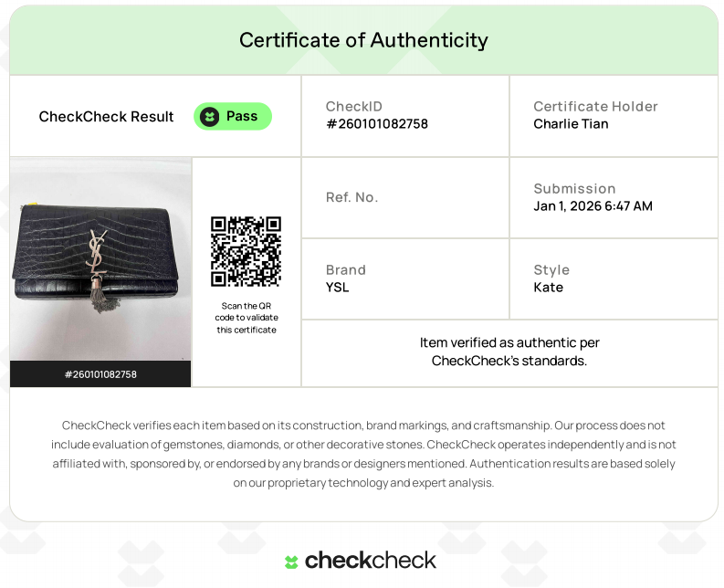Click the Submission date Jan 1, 2026
This screenshot has width=724, height=588.
point(593,206)
